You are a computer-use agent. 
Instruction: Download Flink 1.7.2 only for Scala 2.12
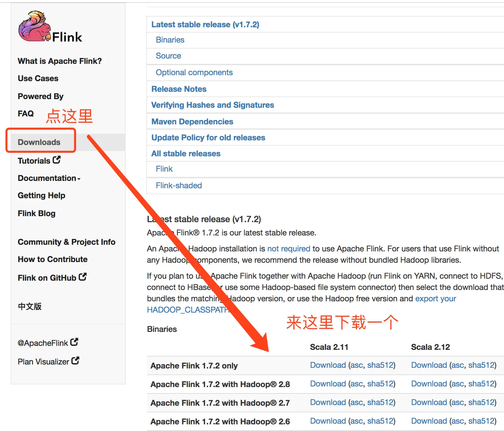(x=429, y=365)
